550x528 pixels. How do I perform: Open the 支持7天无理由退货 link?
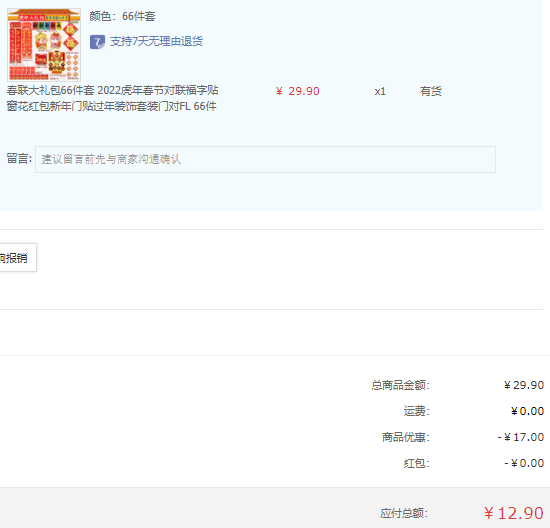[x=156, y=41]
